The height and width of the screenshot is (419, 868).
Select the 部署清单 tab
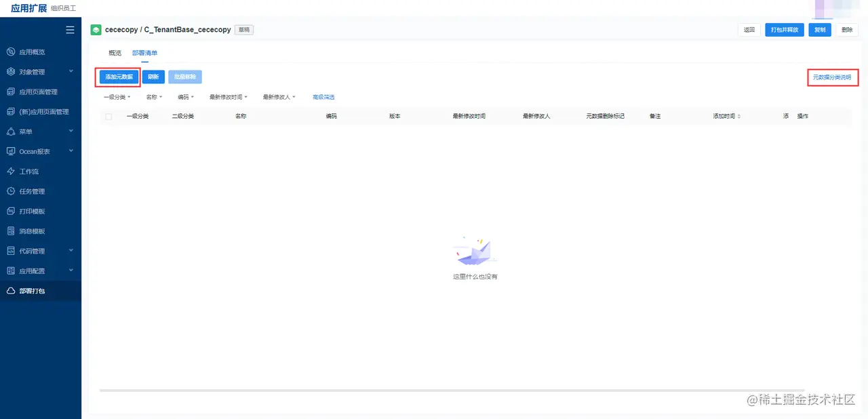click(144, 53)
